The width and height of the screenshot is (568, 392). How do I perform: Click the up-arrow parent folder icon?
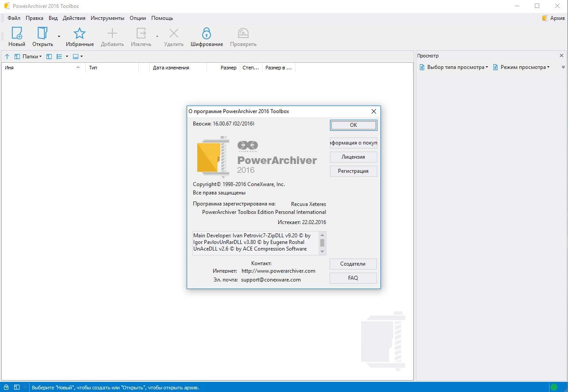point(7,57)
